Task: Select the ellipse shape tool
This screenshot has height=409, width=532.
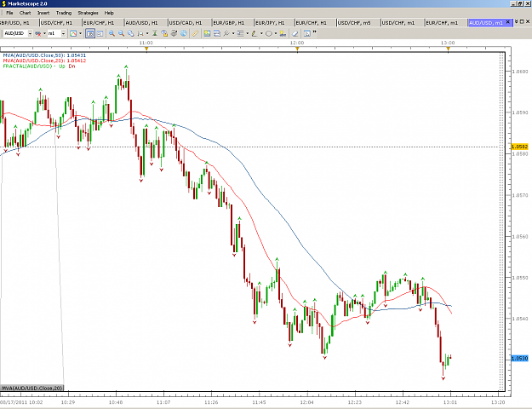Action: (x=269, y=33)
